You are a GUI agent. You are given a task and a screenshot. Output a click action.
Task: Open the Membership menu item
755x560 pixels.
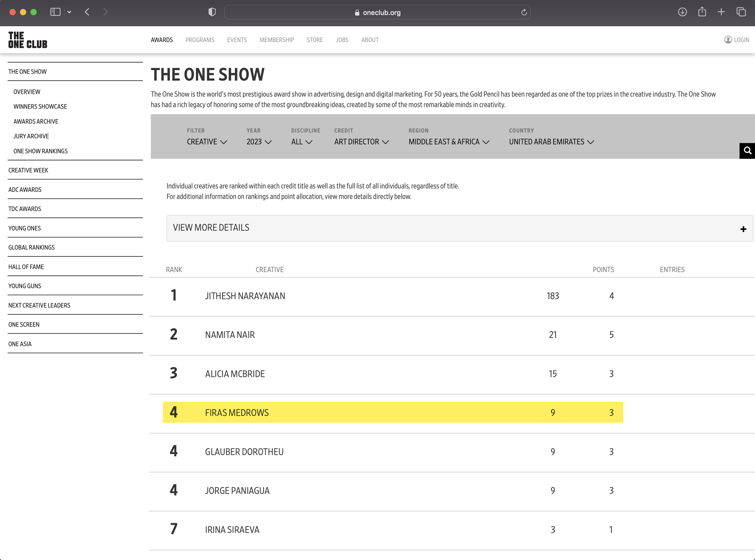(x=277, y=40)
